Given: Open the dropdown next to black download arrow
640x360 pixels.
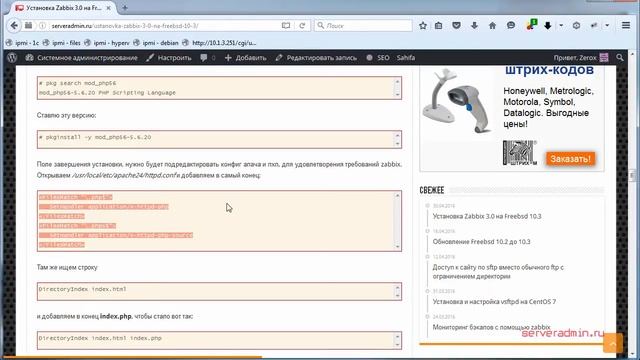Looking at the screenshot, I should coord(561,25).
